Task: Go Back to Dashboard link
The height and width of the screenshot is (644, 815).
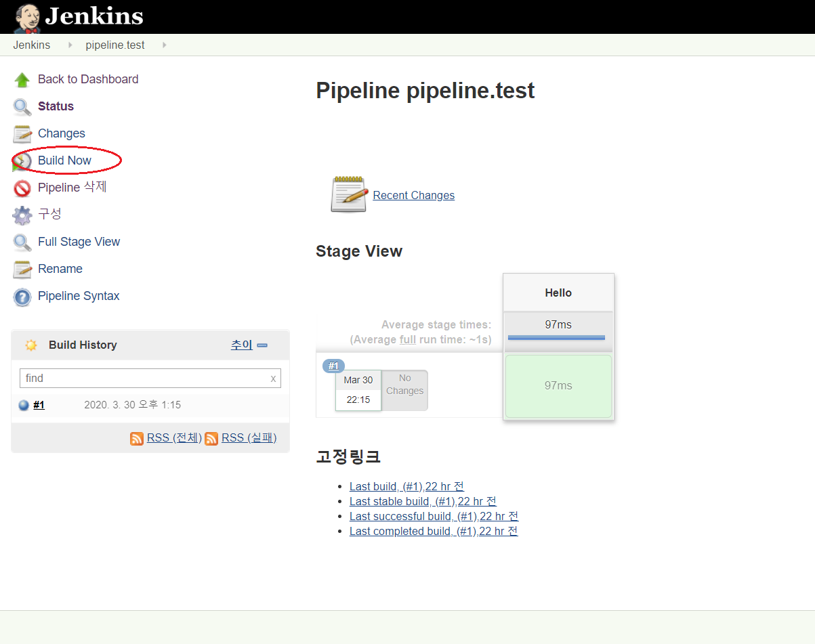Action: tap(88, 79)
